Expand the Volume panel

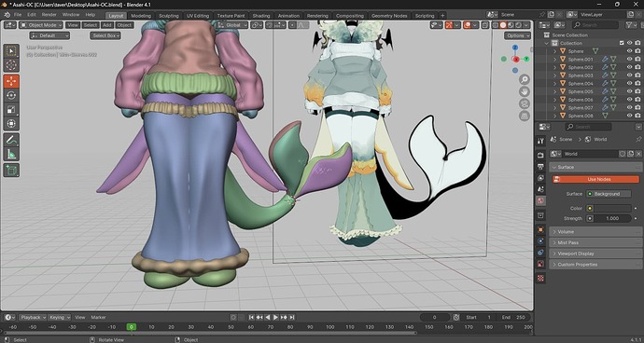tap(595, 232)
